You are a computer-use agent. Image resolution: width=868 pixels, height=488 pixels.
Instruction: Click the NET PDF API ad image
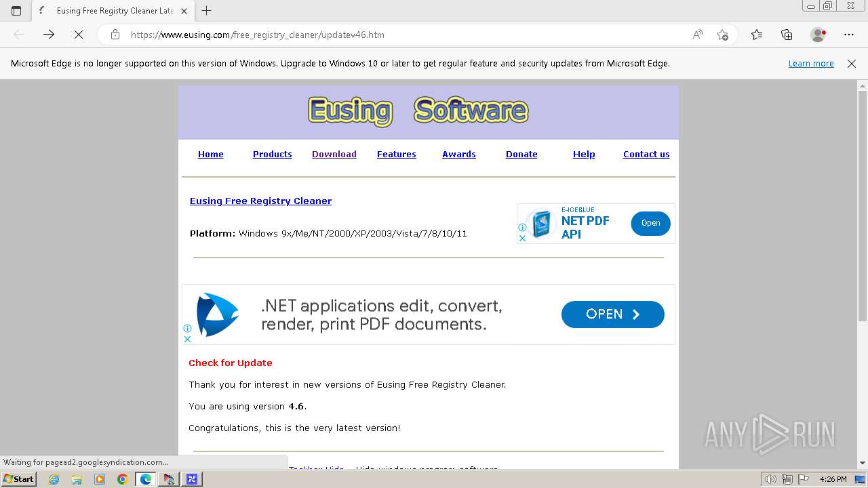542,224
